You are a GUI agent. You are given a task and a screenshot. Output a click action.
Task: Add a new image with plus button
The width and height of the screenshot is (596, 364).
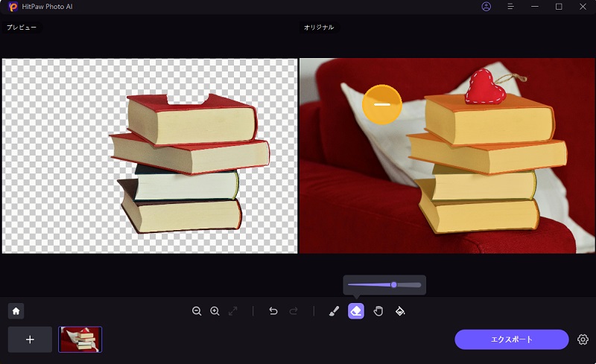(x=30, y=339)
